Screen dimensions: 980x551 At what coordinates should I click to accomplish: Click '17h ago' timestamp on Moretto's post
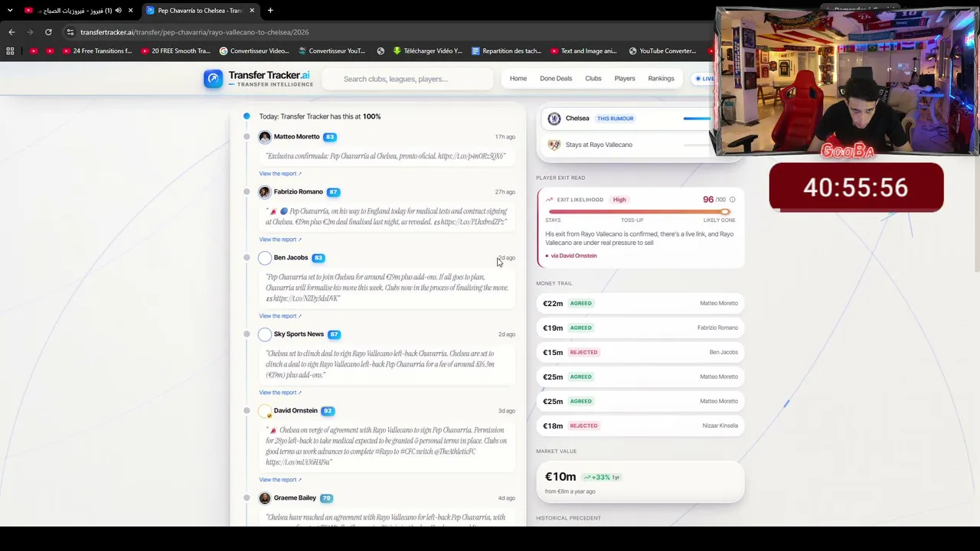point(505,137)
